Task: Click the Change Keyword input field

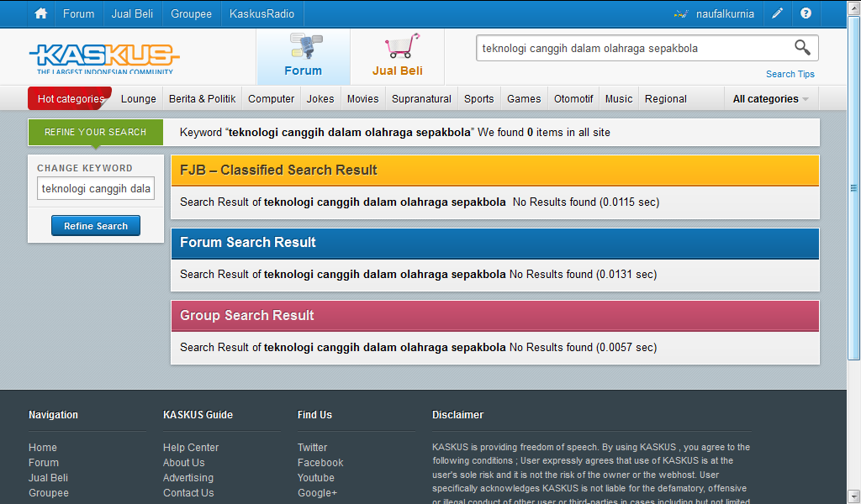Action: pyautogui.click(x=96, y=189)
